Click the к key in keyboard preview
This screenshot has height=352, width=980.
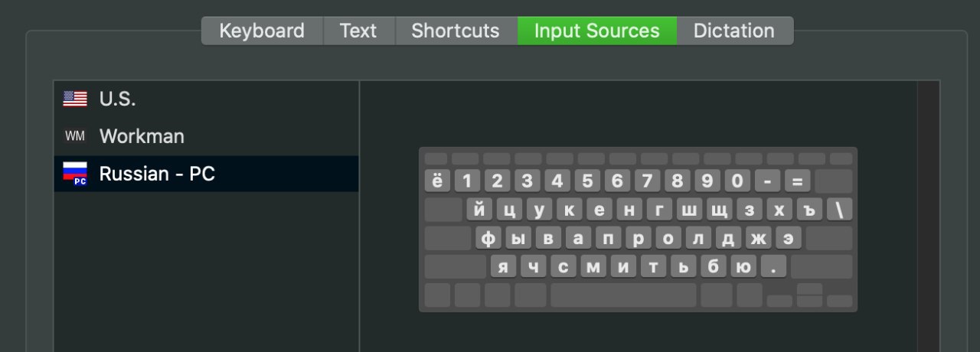pos(569,210)
